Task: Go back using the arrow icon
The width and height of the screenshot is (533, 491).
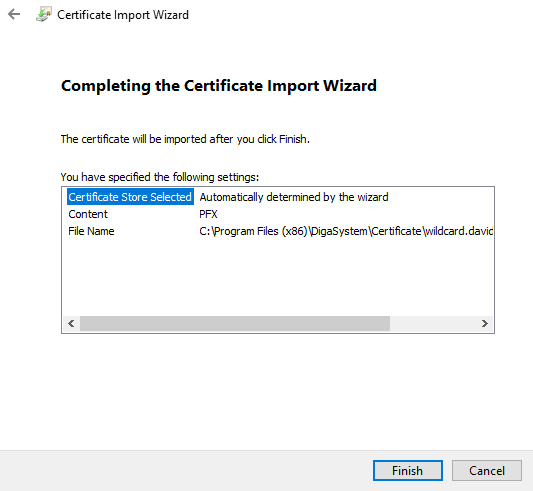Action: (14, 14)
